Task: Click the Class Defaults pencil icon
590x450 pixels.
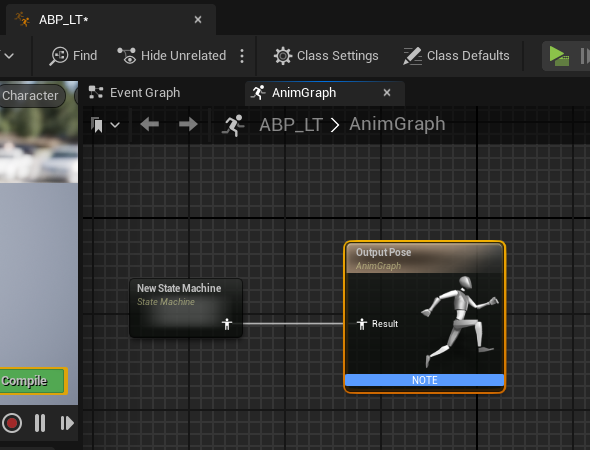Action: 412,56
